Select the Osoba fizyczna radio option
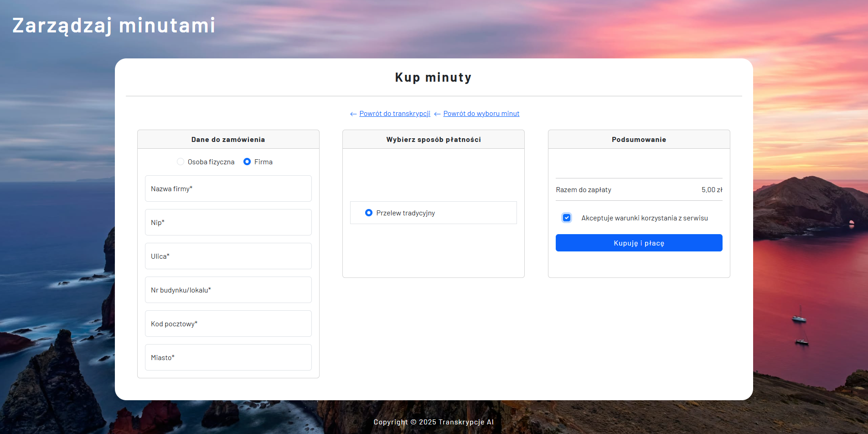This screenshot has height=434, width=868. point(181,162)
